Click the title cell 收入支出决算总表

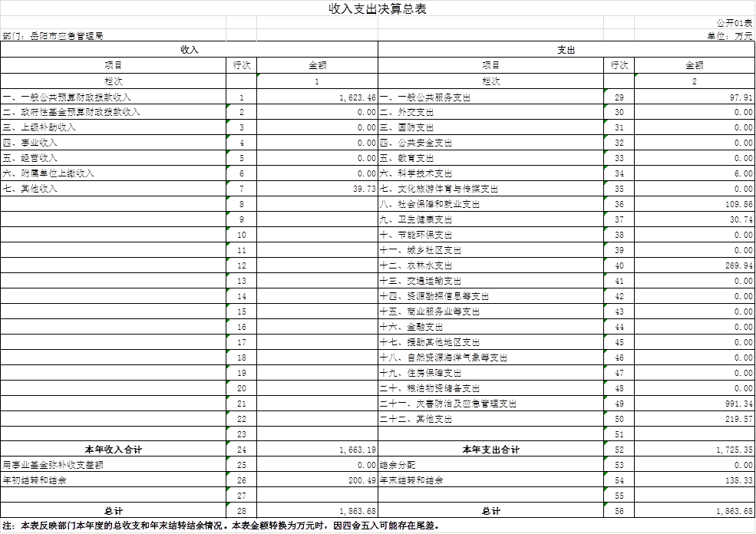378,9
